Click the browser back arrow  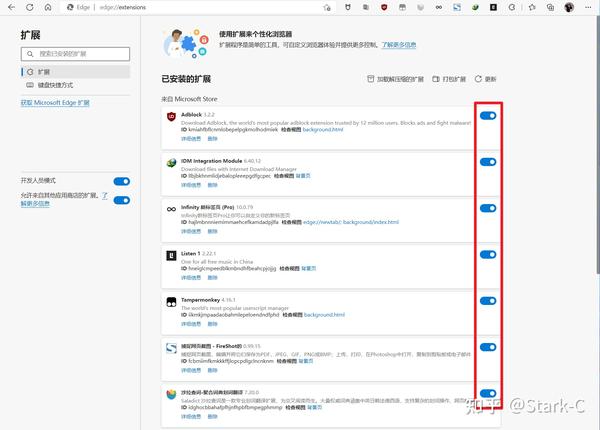11,7
